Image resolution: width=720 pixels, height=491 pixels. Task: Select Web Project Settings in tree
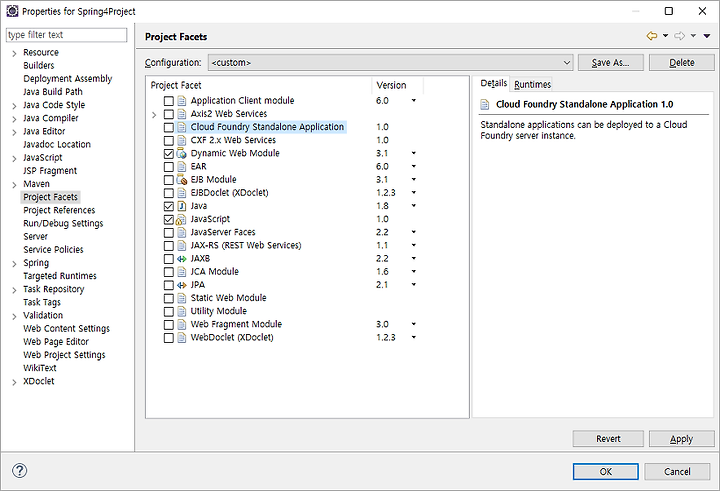(x=64, y=355)
